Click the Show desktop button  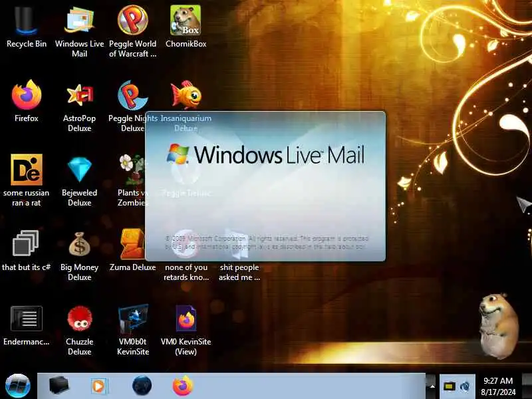527,386
